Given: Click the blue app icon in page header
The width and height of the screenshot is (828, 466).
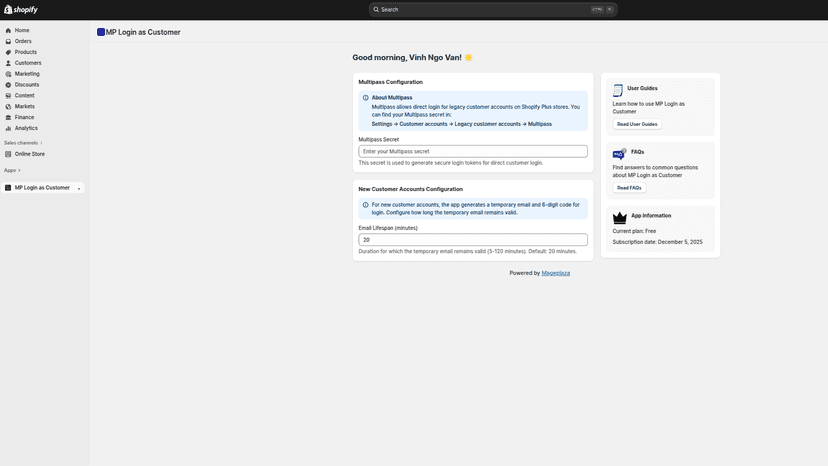Looking at the screenshot, I should 101,32.
